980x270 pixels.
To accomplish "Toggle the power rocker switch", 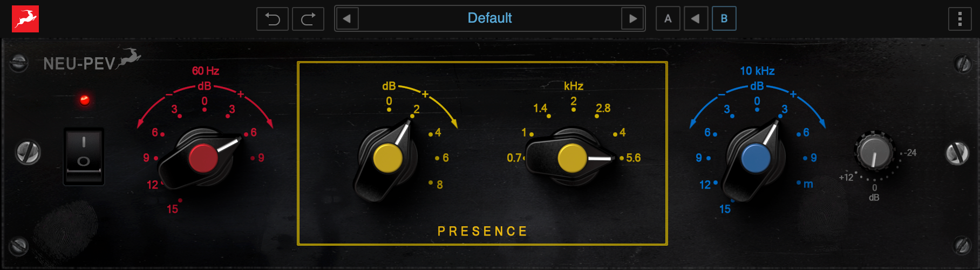I will click(84, 156).
